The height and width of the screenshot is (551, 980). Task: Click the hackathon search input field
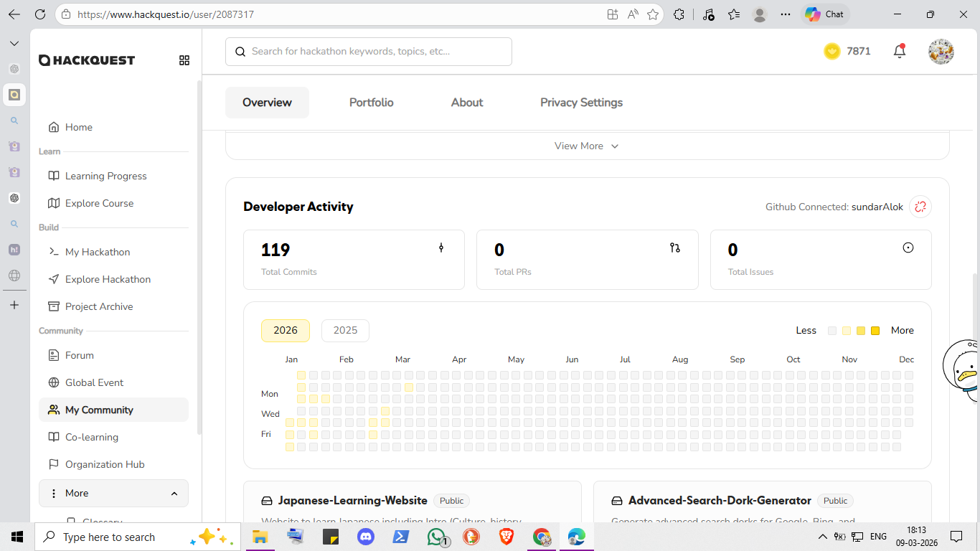tap(369, 52)
